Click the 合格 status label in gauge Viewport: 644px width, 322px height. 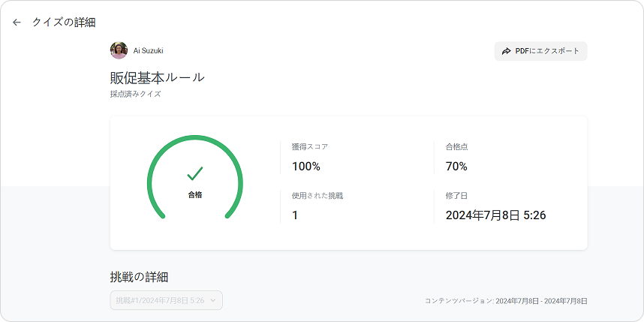pos(195,194)
